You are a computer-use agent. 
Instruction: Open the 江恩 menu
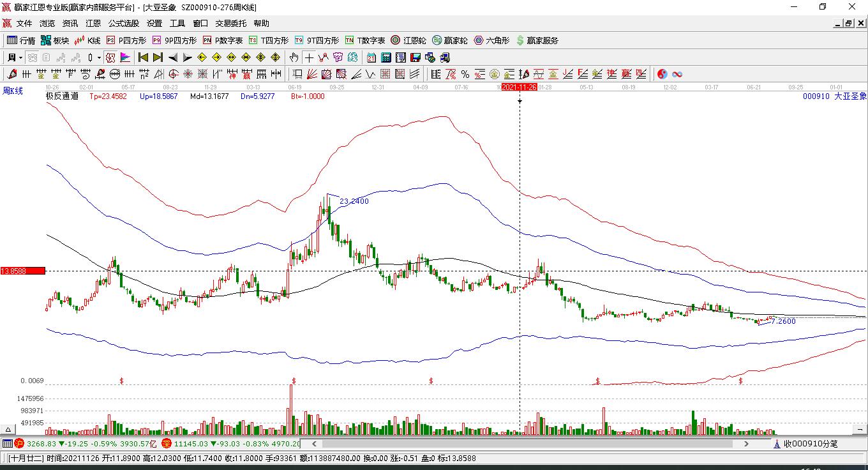tap(93, 24)
